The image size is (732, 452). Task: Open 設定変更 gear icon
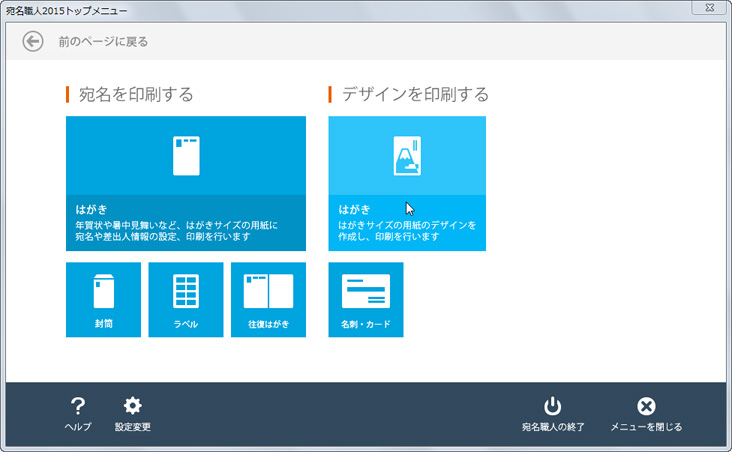(x=132, y=405)
